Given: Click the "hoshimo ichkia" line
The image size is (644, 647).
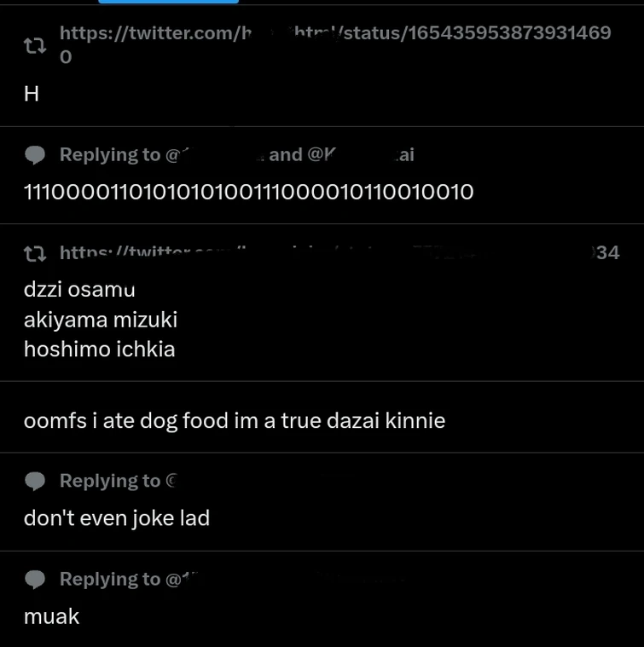Looking at the screenshot, I should [x=100, y=349].
